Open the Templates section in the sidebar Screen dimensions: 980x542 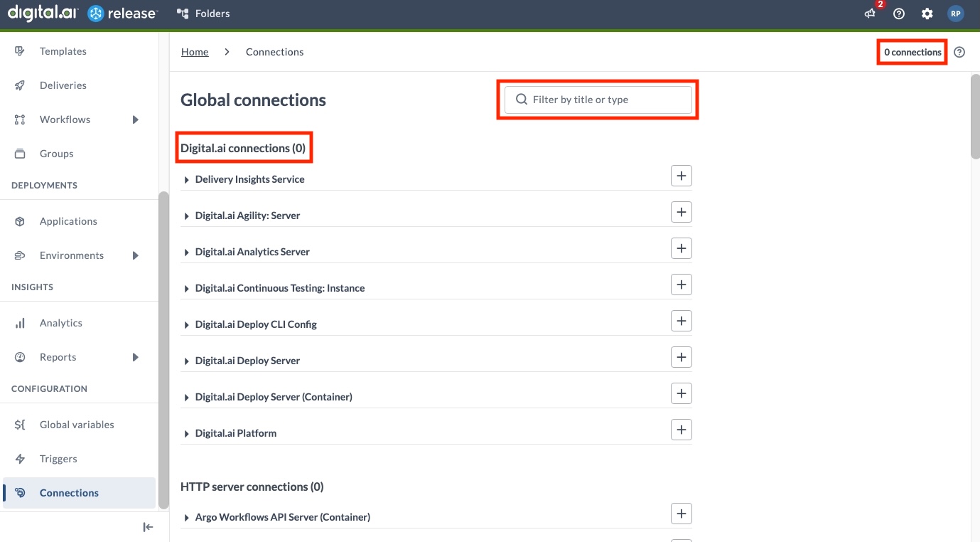tap(63, 51)
